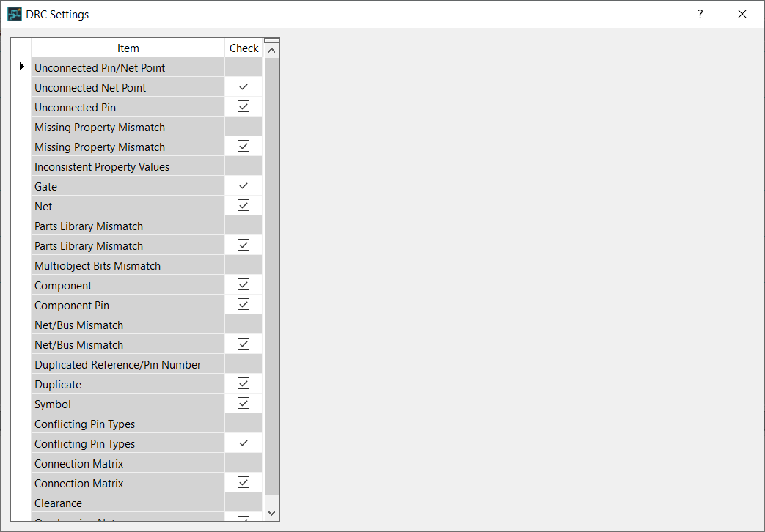Disable the Gate check
765x532 pixels.
pyautogui.click(x=244, y=185)
